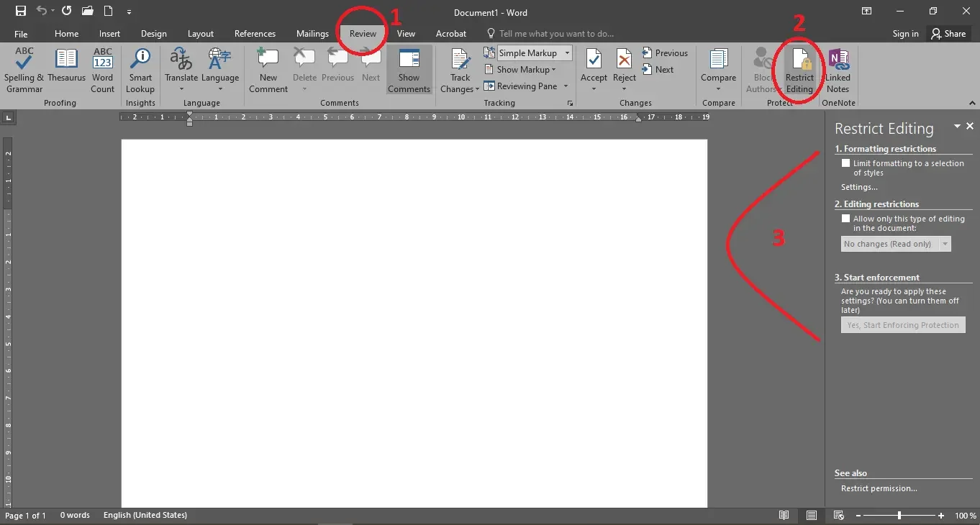Open the Simple Markup dropdown

click(x=535, y=53)
